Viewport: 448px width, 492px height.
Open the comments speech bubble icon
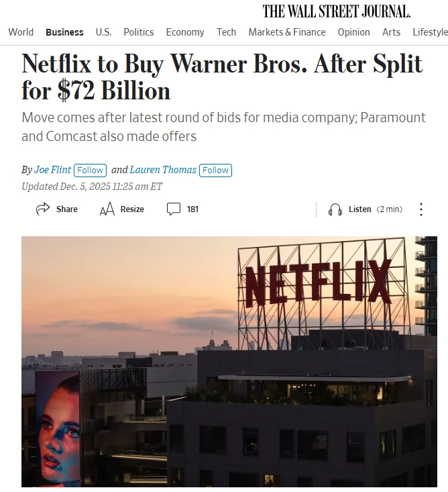[174, 209]
